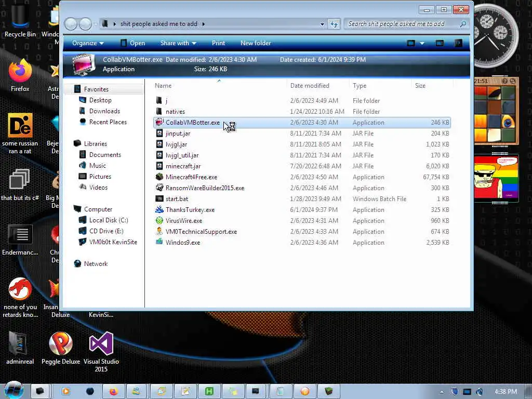Click Print in the Explorer toolbar
The width and height of the screenshot is (532, 399).
(x=219, y=43)
